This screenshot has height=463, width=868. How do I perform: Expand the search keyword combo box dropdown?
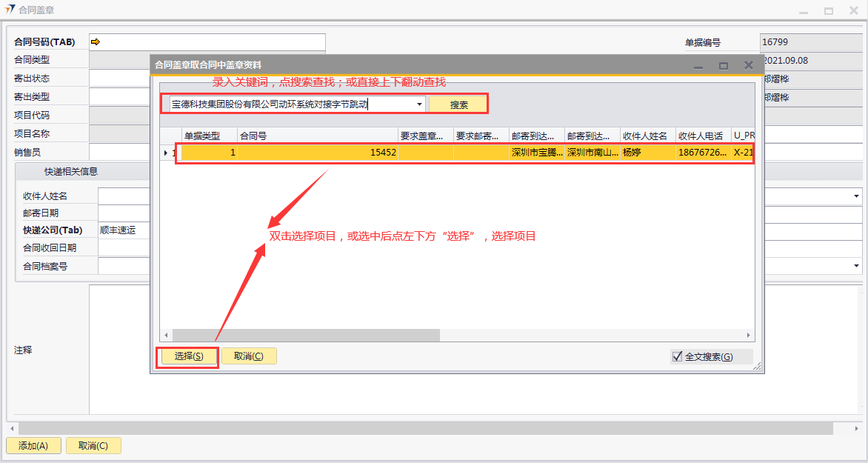point(420,104)
